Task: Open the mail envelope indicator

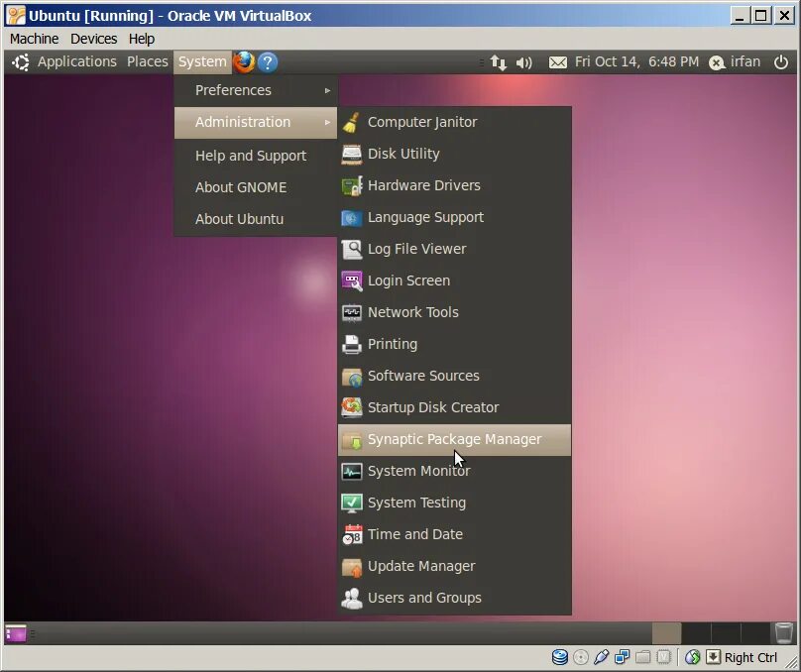Action: click(557, 62)
